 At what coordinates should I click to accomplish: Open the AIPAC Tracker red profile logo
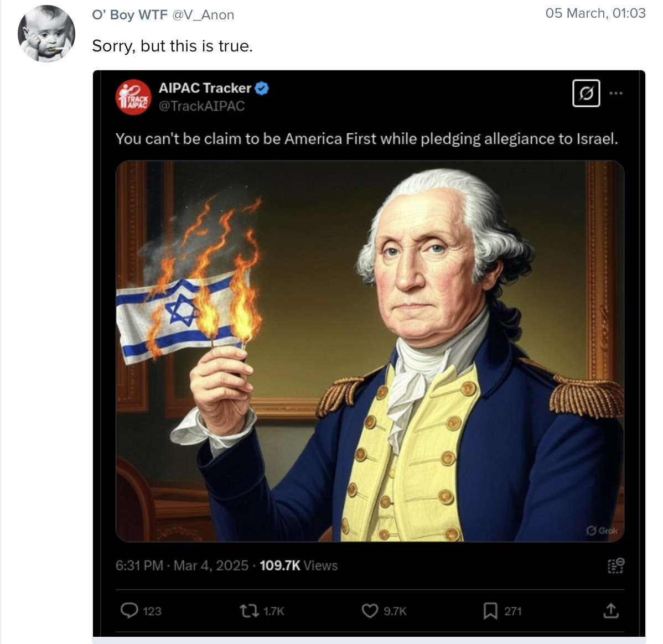pyautogui.click(x=133, y=97)
